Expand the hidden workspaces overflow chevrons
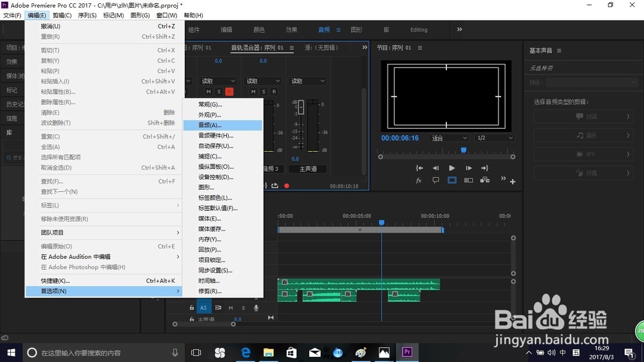The width and height of the screenshot is (644, 362). coord(460,30)
